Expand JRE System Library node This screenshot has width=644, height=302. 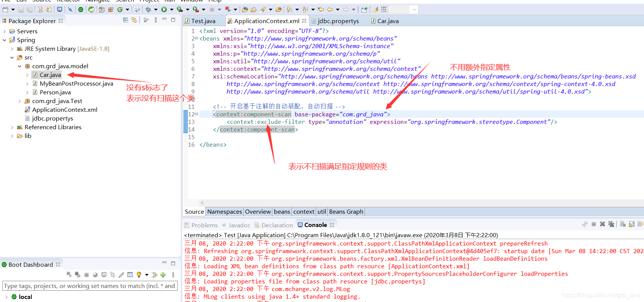click(12, 49)
